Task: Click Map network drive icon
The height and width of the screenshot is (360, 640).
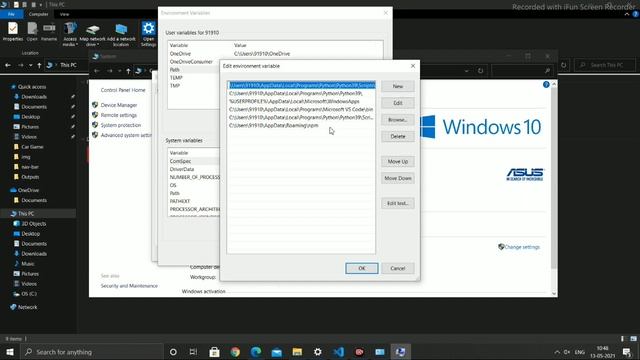Action: (93, 33)
